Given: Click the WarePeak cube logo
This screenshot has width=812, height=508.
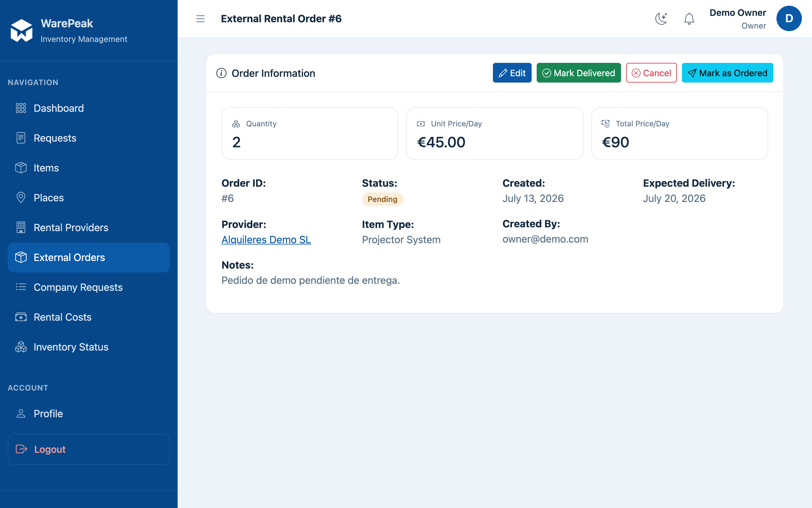Looking at the screenshot, I should coord(22,30).
